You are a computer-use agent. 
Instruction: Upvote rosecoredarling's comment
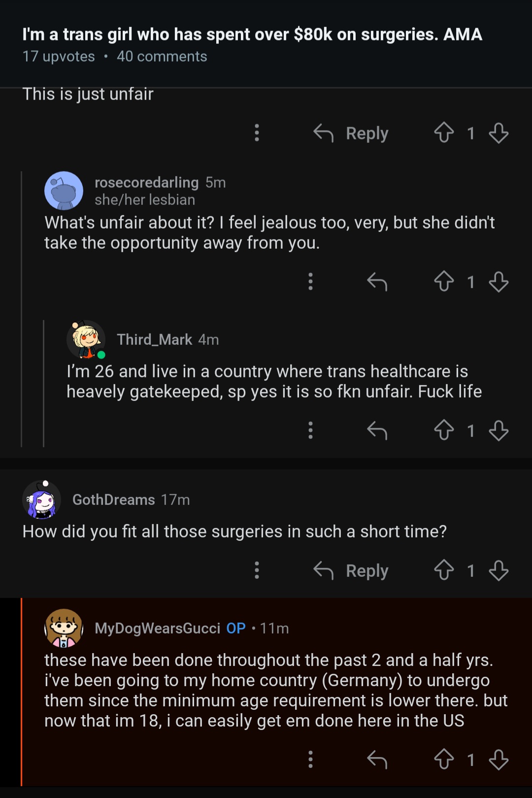coord(444,281)
